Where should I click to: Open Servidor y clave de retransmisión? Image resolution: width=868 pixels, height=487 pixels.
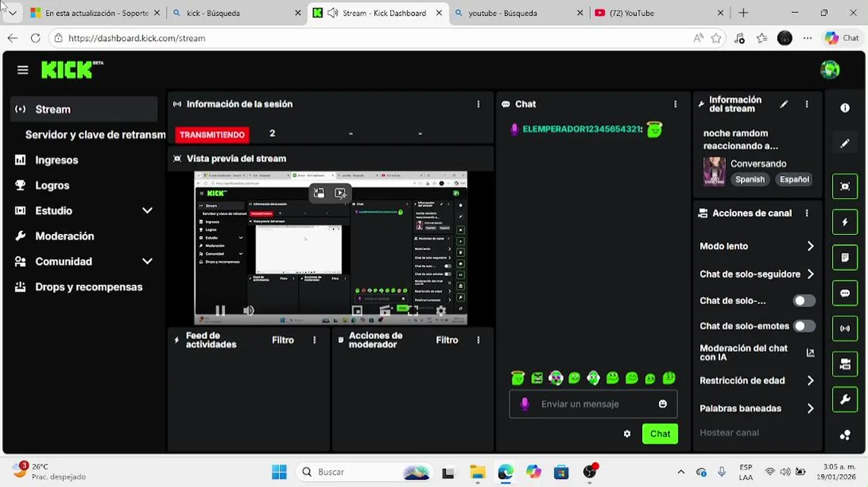pos(95,135)
